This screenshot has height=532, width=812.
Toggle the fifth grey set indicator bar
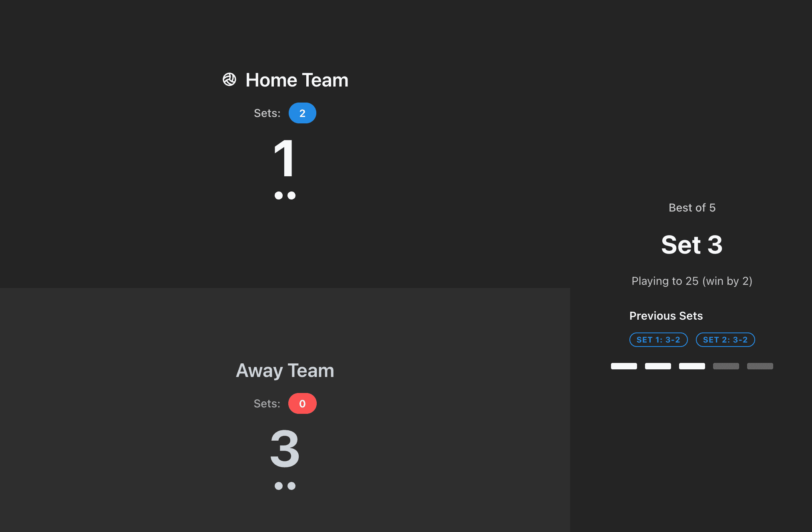tap(760, 366)
